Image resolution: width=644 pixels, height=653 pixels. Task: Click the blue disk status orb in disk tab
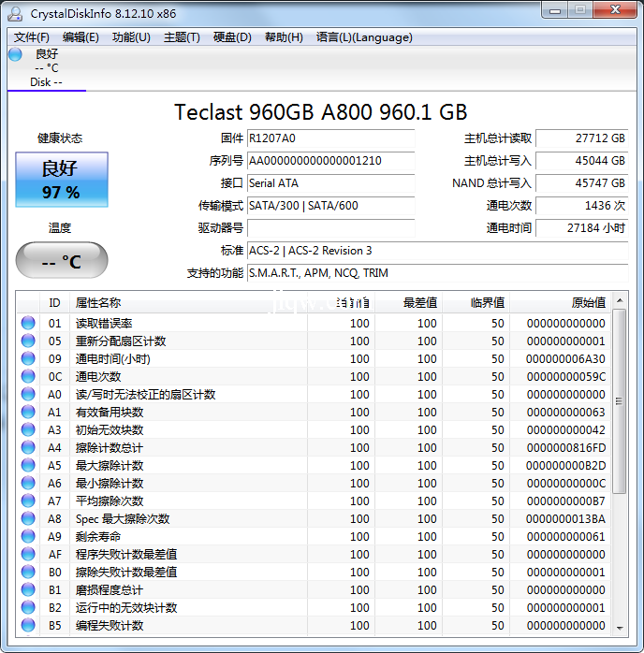15,54
